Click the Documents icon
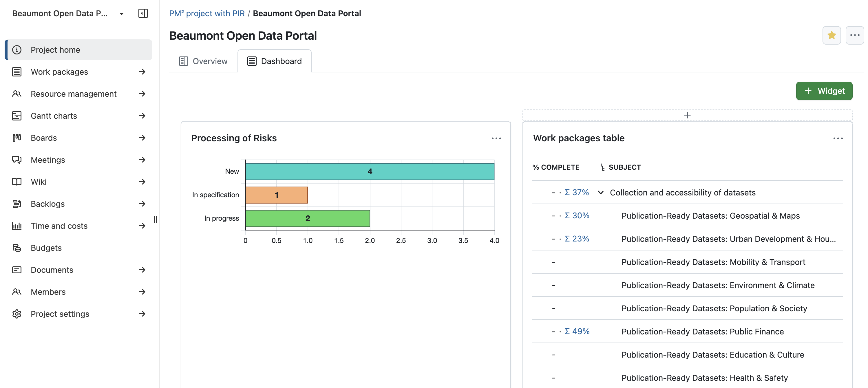 click(x=17, y=270)
